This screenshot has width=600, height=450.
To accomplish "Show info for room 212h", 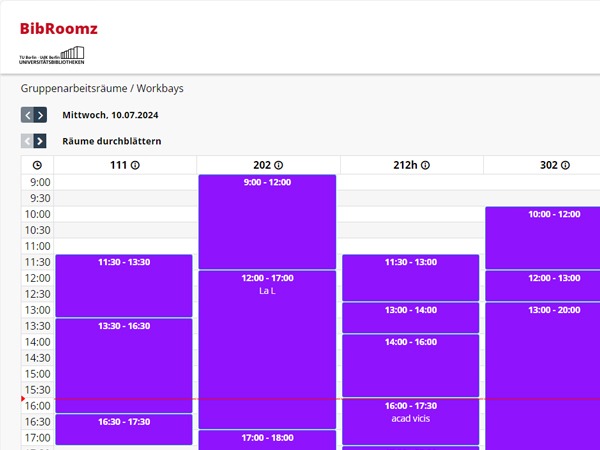I will pyautogui.click(x=426, y=165).
